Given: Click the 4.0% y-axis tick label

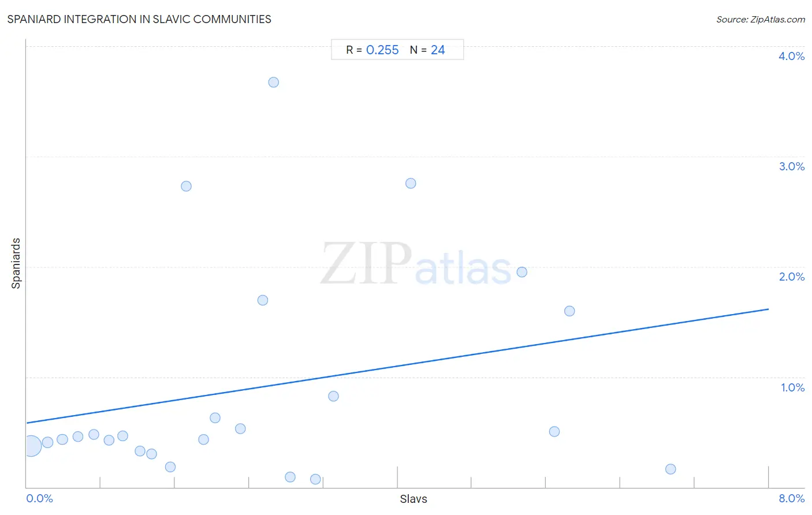Looking at the screenshot, I should click(x=791, y=57).
